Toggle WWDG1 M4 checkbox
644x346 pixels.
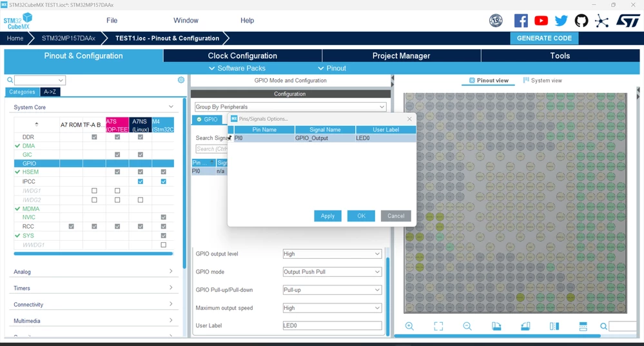(x=164, y=245)
